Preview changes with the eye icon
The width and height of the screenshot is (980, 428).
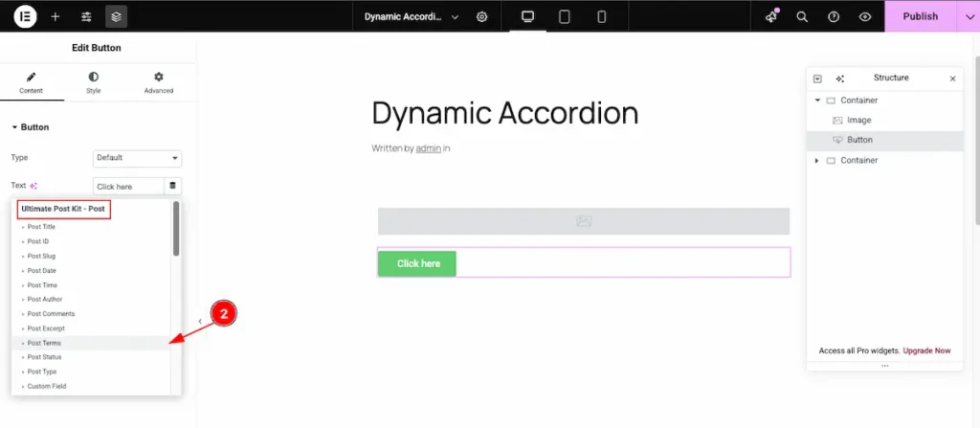pos(865,16)
